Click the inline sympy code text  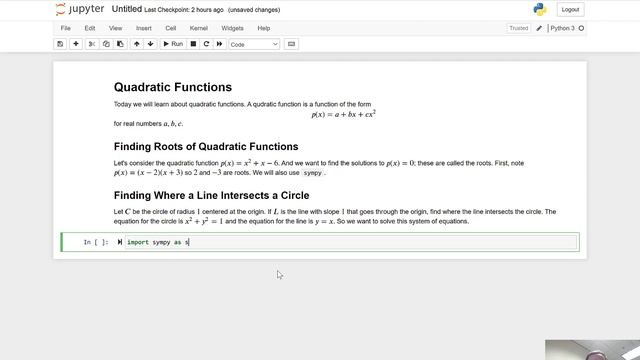[313, 173]
